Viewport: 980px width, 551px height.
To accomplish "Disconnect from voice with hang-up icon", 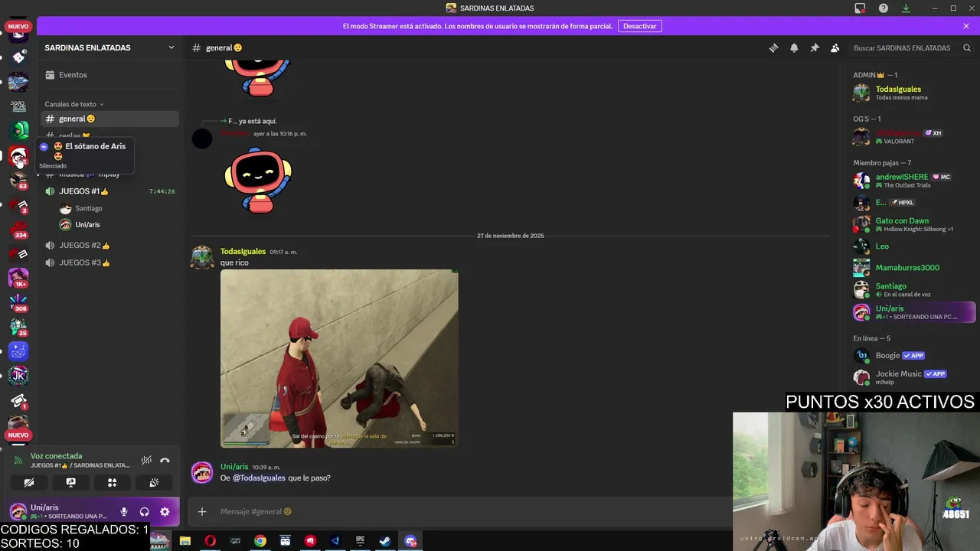I will pos(165,460).
